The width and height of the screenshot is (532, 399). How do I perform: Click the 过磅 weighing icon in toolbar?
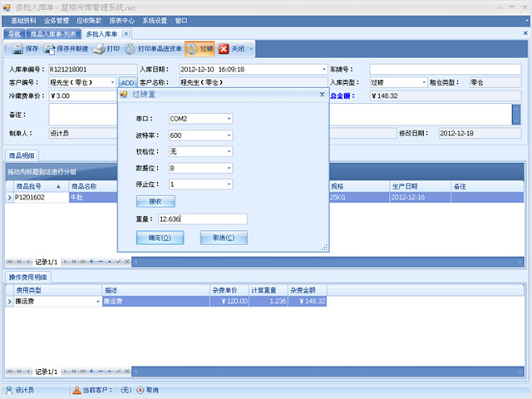pos(192,49)
